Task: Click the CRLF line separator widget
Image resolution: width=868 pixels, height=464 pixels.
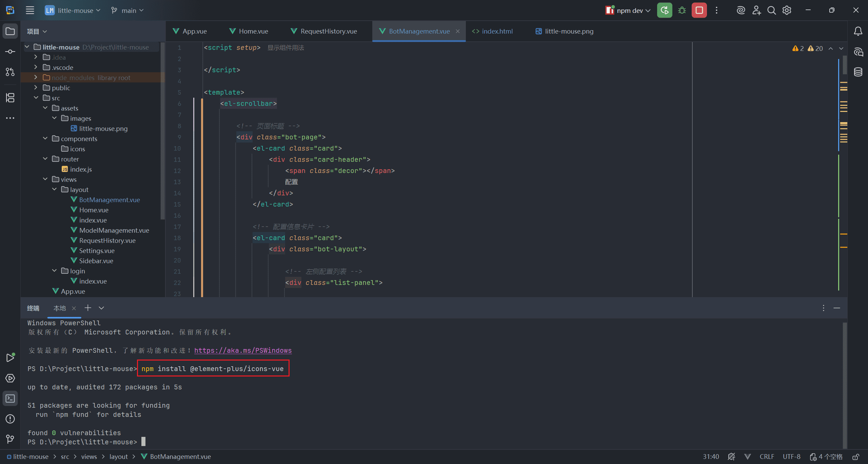Action: tap(767, 457)
